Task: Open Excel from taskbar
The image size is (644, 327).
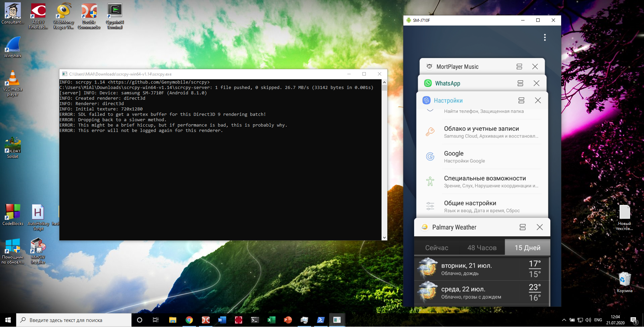Action: pyautogui.click(x=271, y=320)
